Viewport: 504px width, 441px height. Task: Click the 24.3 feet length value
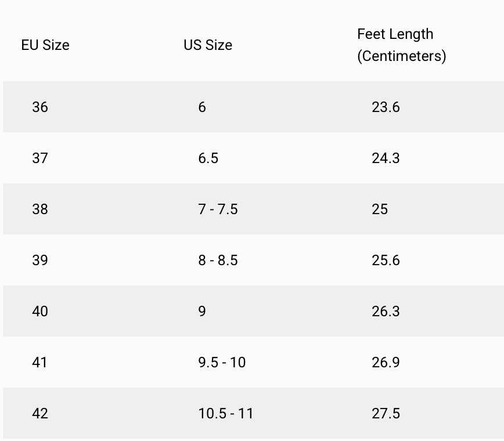click(386, 158)
